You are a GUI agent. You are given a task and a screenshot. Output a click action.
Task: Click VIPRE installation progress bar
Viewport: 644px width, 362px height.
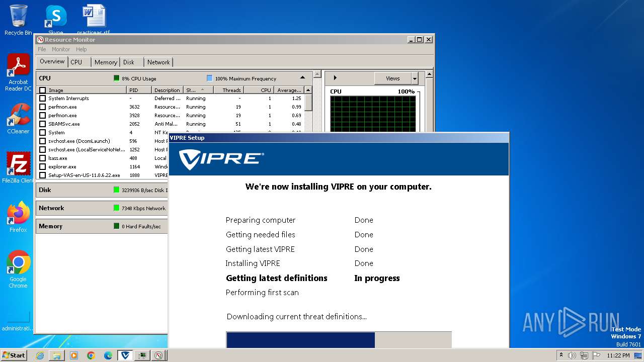tap(339, 340)
